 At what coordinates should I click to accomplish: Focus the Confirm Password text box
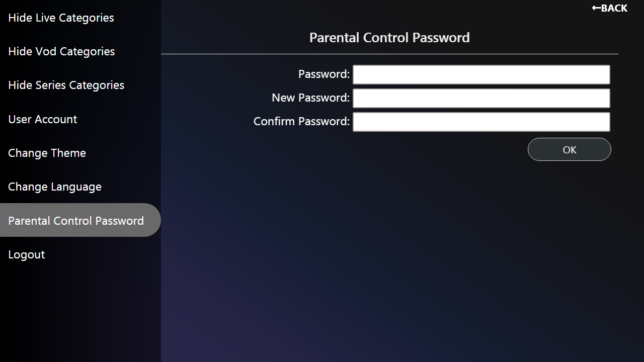[481, 122]
